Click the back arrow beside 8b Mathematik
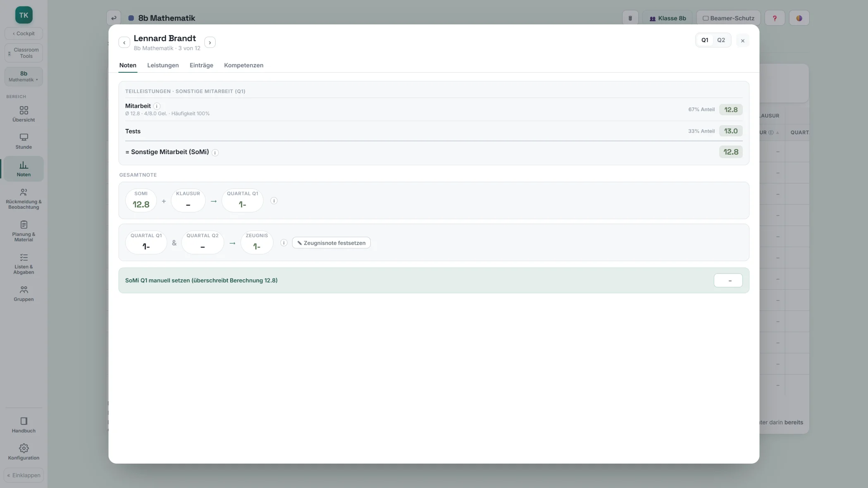This screenshot has width=868, height=488. 114,18
